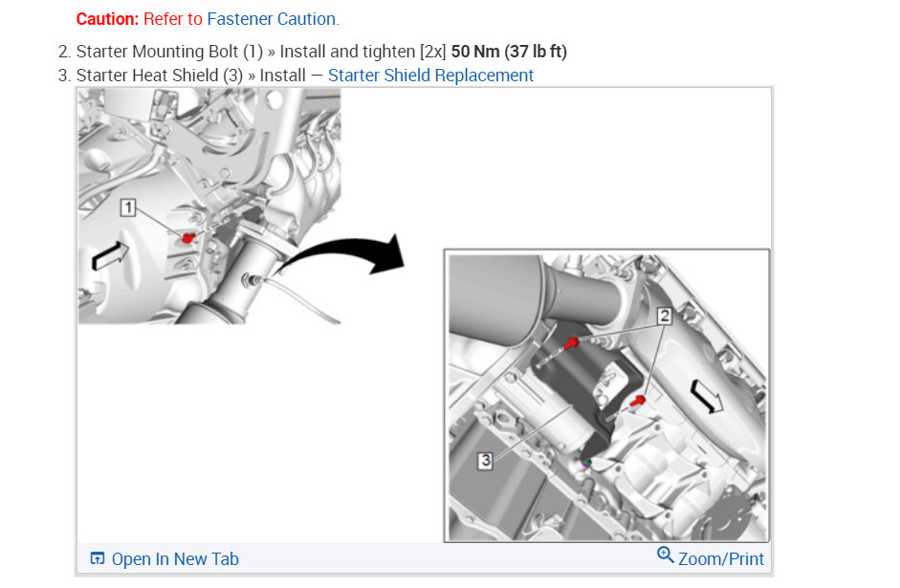Screen dimensions: 900x588
Task: Click the left engine diagram image
Action: (x=209, y=207)
